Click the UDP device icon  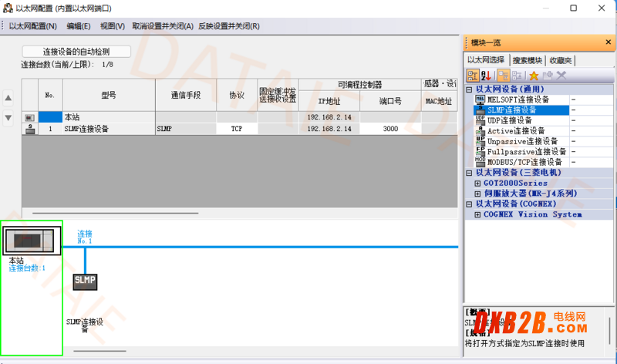(x=480, y=120)
